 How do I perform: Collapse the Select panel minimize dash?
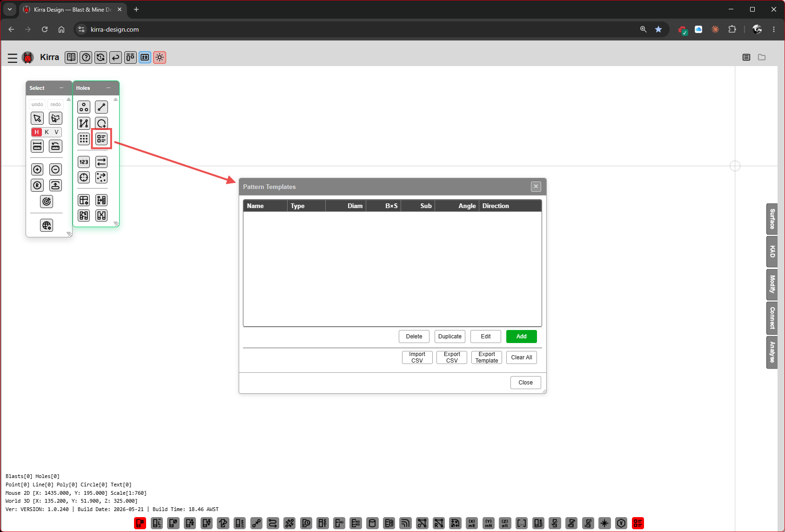tap(61, 88)
